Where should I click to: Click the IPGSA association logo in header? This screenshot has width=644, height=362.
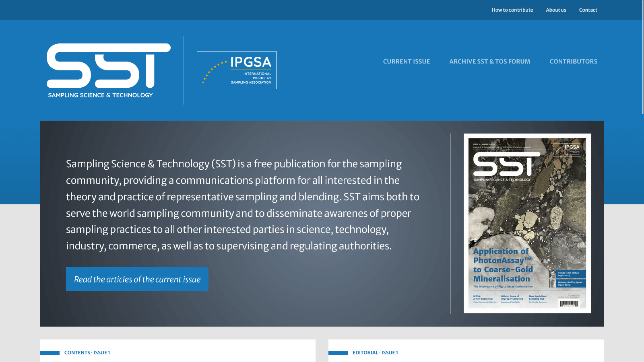[x=237, y=70]
